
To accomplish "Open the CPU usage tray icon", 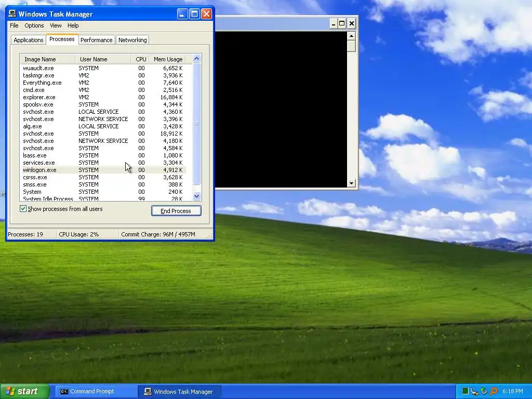I will point(465,391).
